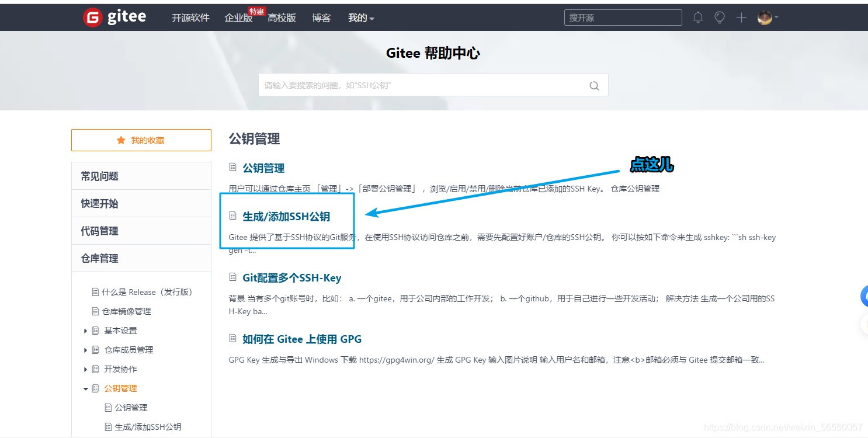Click the lightbulb icon in header
Image resolution: width=868 pixels, height=438 pixels.
point(720,18)
